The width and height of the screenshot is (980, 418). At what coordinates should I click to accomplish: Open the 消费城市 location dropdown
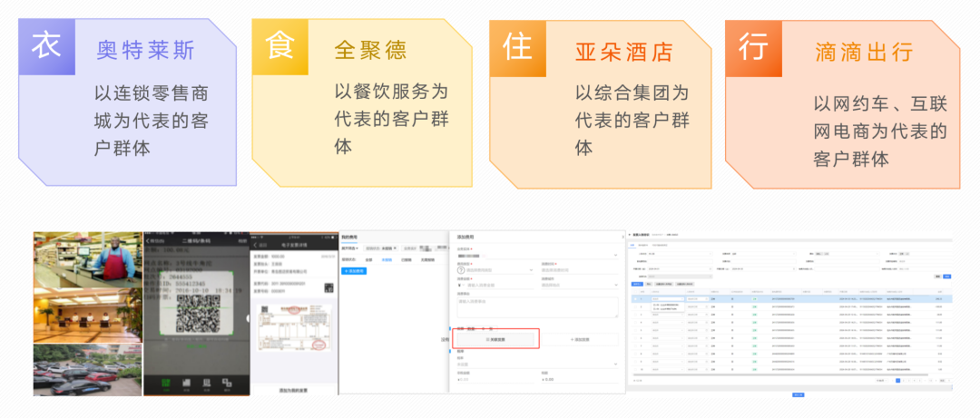point(579,285)
